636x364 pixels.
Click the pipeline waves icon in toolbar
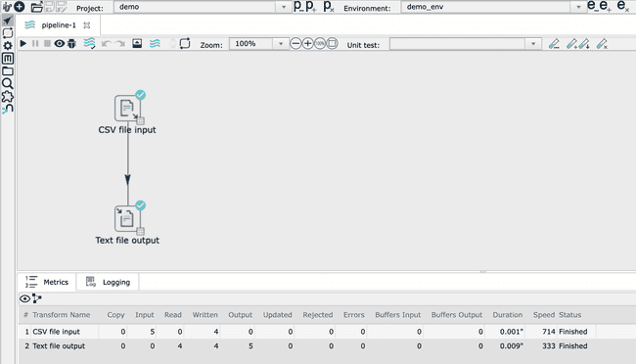click(x=155, y=43)
